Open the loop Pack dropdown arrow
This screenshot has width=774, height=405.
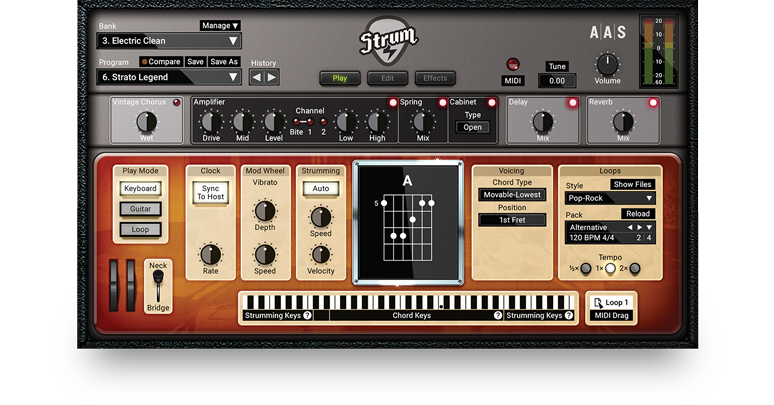coord(649,227)
